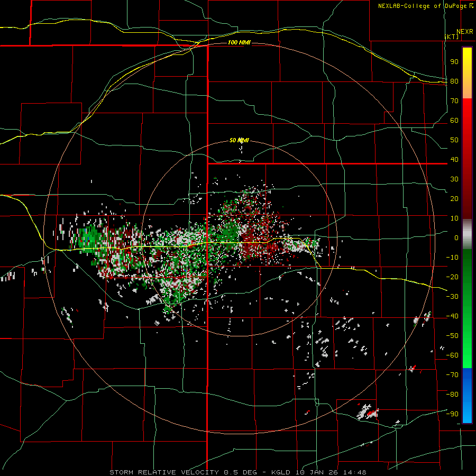Viewport: 476px width, 476px height.
Task: Click the 10 JAN 26 date text
Action: (317, 472)
